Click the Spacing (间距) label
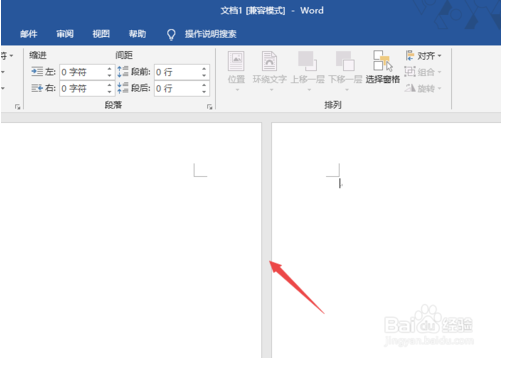This screenshot has height=375, width=513. [x=124, y=55]
